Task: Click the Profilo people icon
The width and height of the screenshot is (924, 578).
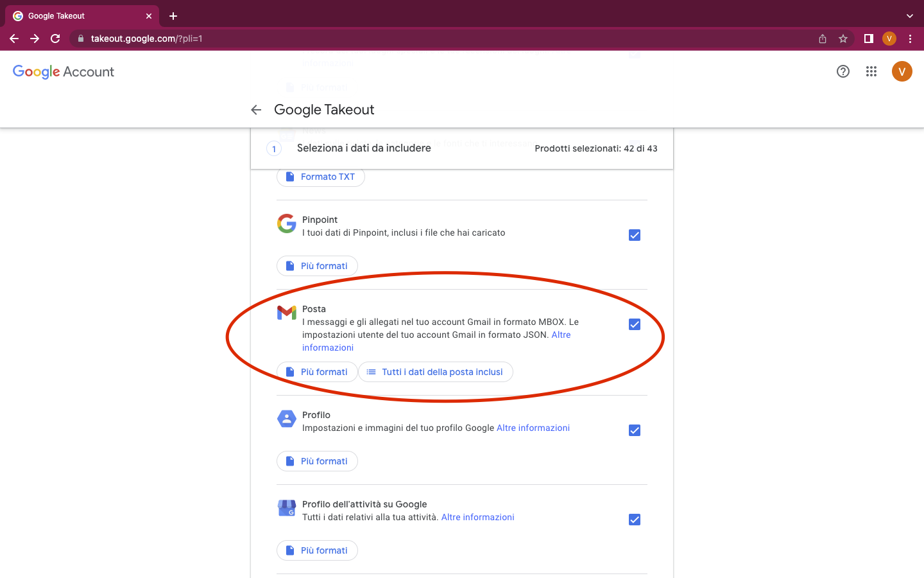Action: (x=286, y=418)
